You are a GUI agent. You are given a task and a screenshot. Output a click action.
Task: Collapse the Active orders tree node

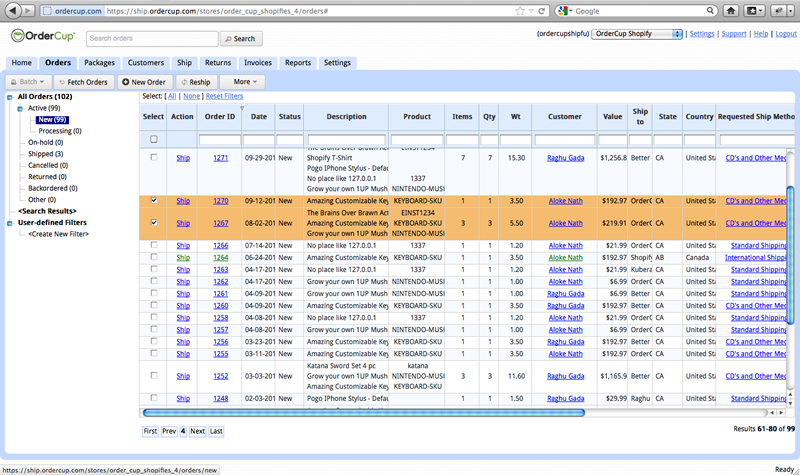(20, 109)
